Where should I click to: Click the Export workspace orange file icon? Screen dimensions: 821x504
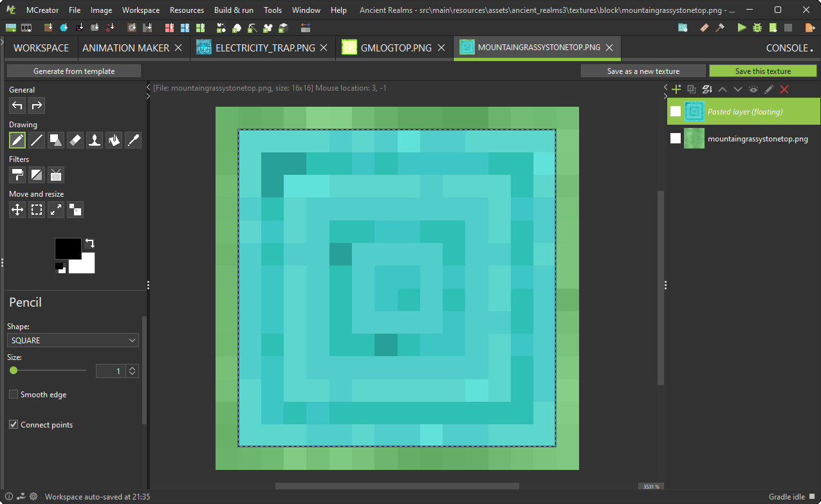click(x=809, y=28)
